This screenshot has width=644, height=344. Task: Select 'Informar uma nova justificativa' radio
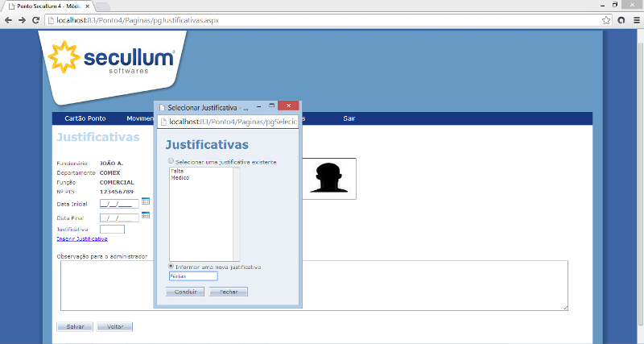point(171,266)
